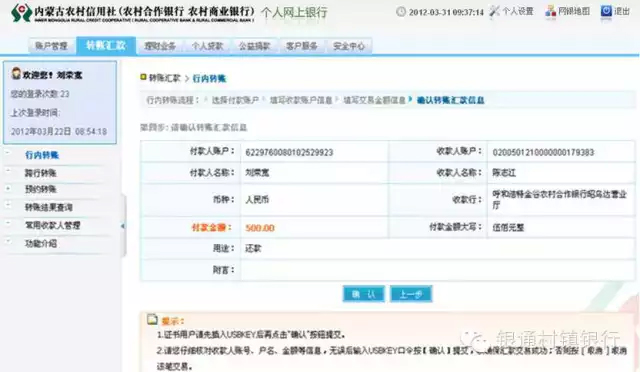The width and height of the screenshot is (640, 372).
Task: Click the amount in words 伍佰元整
Action: point(508,227)
